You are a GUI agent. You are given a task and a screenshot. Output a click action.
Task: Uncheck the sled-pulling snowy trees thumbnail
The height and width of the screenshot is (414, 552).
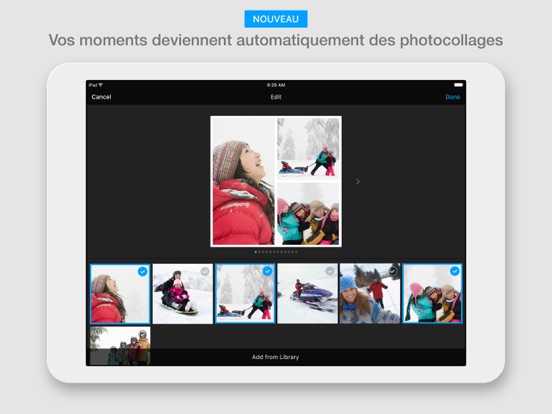(245, 294)
